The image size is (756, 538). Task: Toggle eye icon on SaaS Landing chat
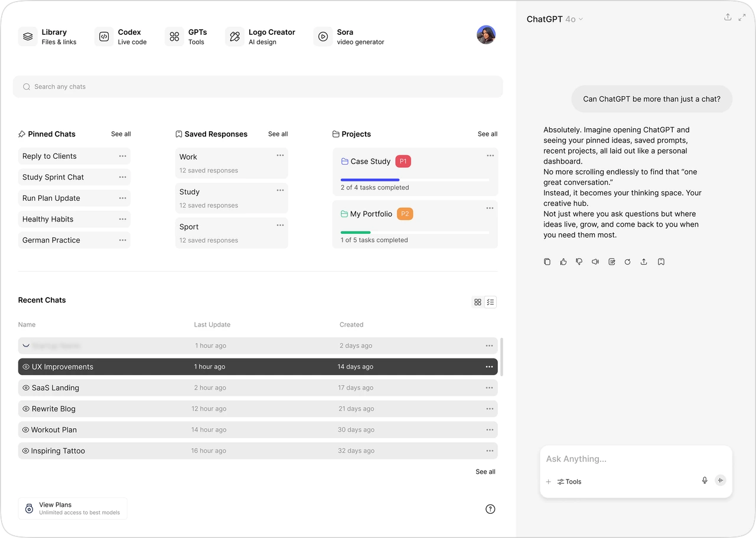(x=26, y=388)
